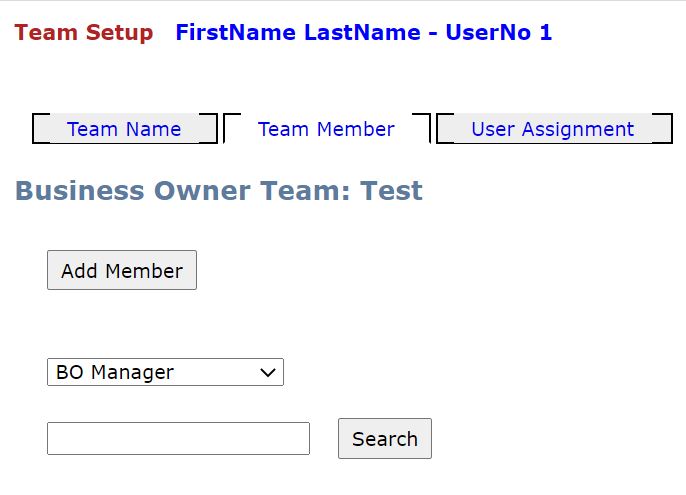Click the Add Member button
686x495 pixels.
[x=122, y=270]
